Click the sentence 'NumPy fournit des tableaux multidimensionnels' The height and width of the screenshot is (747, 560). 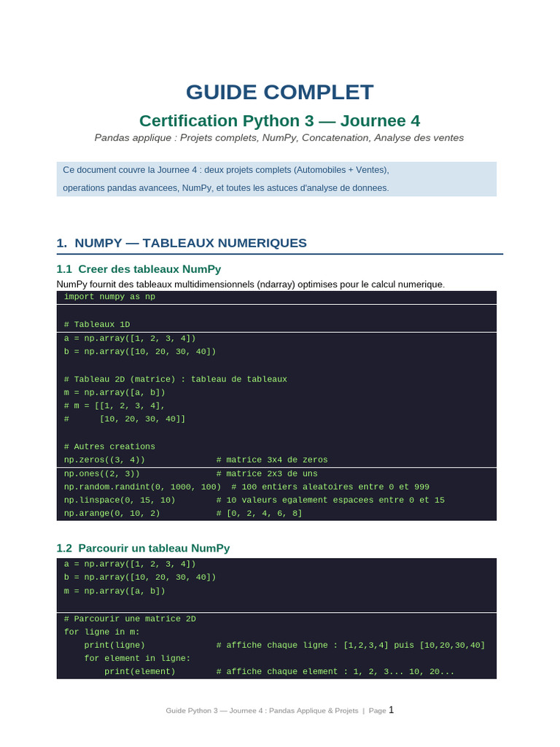[x=251, y=285]
